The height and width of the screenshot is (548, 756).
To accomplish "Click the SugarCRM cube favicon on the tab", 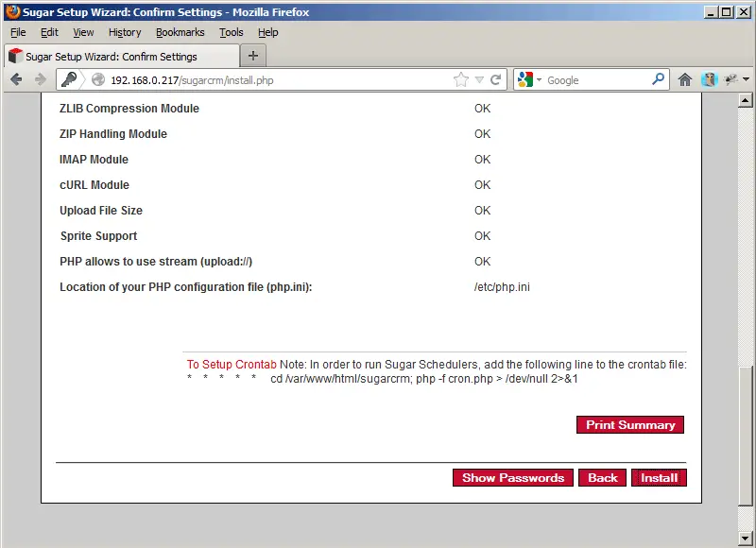I will [x=16, y=56].
